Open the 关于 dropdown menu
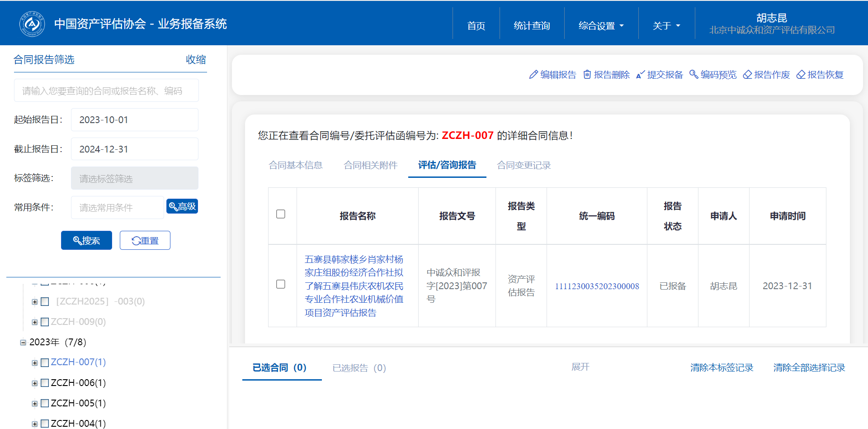The image size is (868, 429). pos(666,26)
